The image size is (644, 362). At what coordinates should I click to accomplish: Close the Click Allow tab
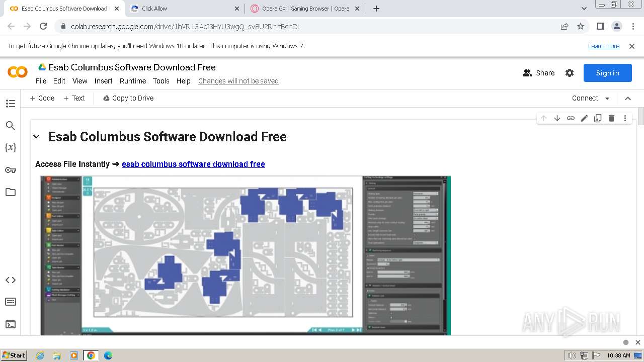pyautogui.click(x=237, y=9)
